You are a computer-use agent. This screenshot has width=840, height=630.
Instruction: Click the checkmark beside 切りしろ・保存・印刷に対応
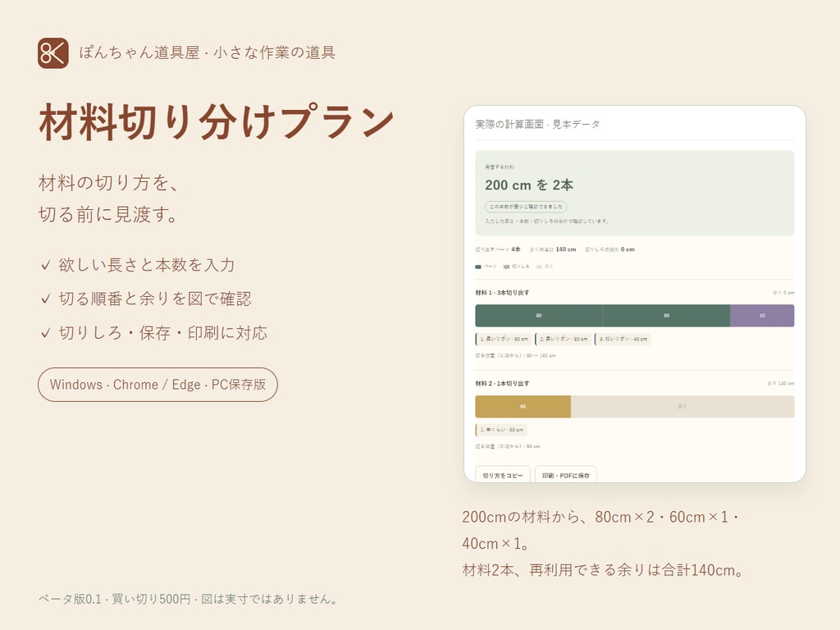coord(46,333)
